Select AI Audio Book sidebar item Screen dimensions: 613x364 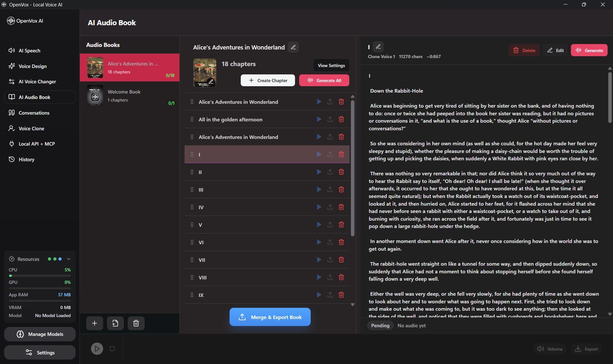coord(40,97)
